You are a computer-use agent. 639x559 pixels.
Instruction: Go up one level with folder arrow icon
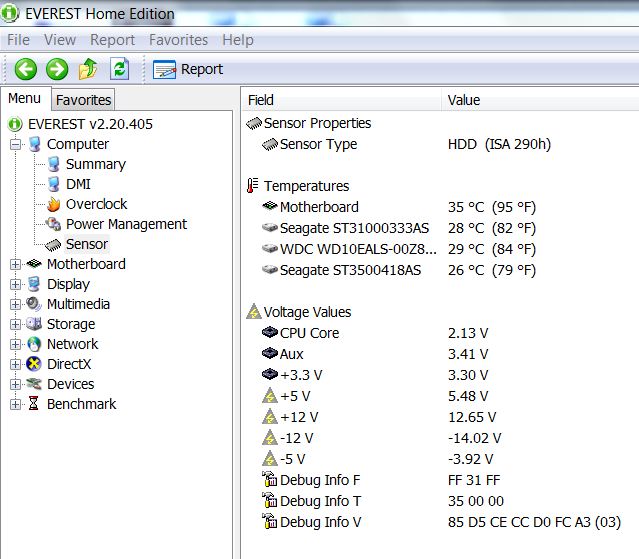point(88,69)
